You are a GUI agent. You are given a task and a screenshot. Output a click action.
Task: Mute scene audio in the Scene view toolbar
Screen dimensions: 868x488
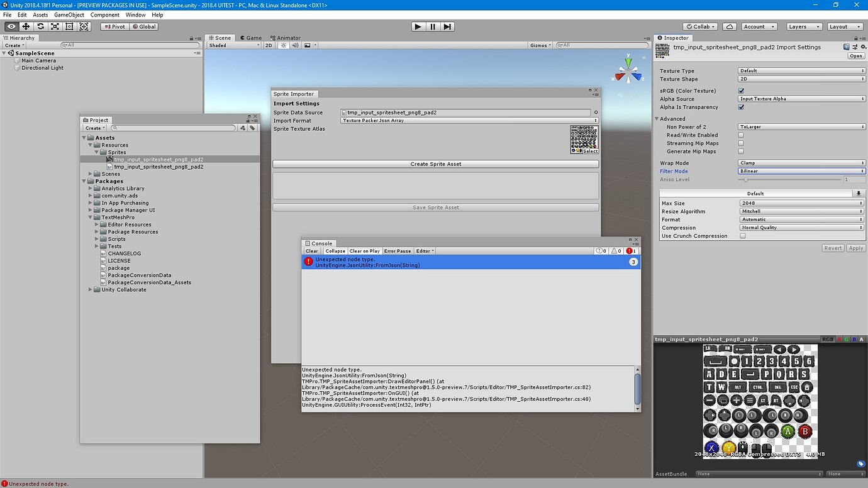[294, 45]
